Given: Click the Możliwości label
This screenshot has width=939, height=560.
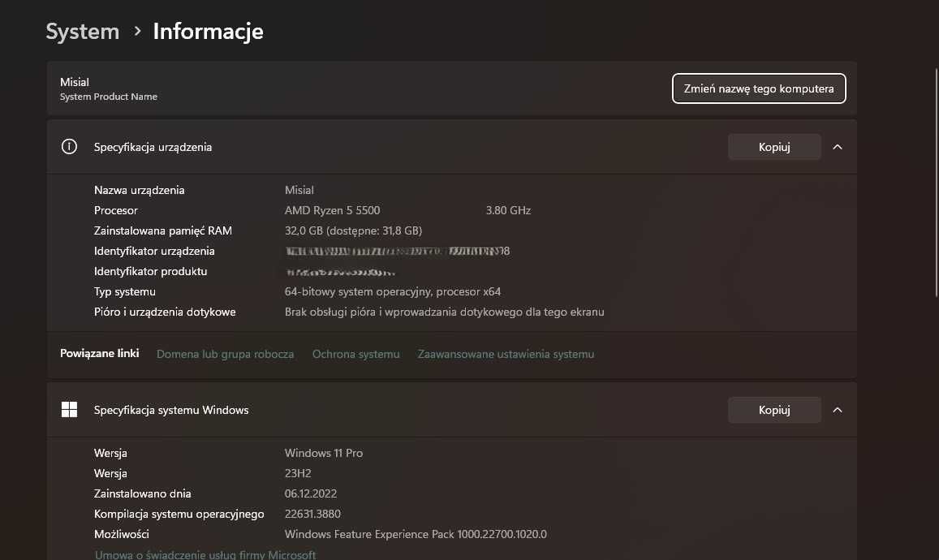Looking at the screenshot, I should point(122,534).
